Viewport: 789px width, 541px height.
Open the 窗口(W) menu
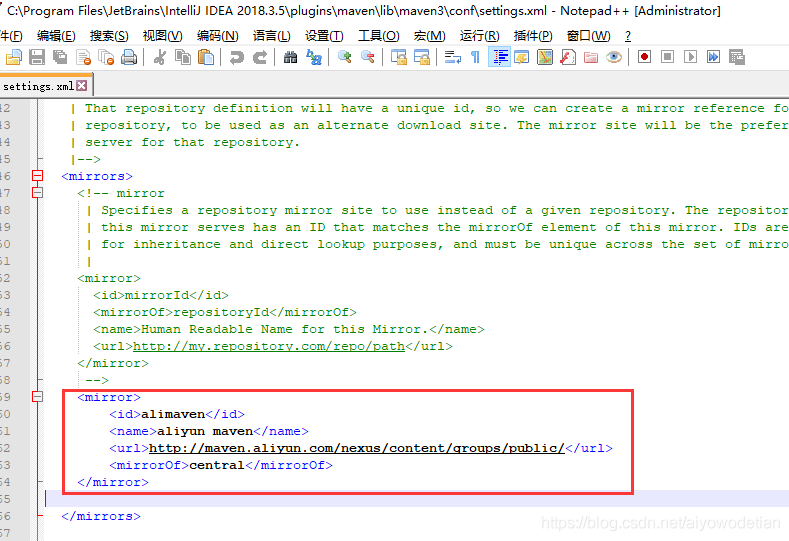click(x=588, y=36)
